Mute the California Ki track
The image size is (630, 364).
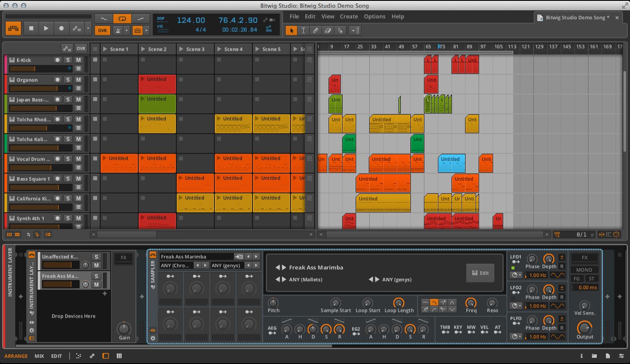[78, 198]
